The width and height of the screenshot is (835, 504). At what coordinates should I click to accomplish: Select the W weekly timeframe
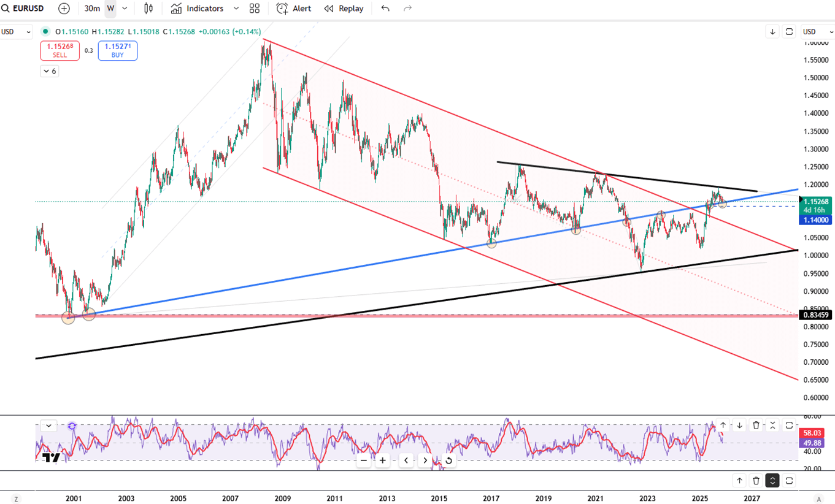(x=110, y=9)
